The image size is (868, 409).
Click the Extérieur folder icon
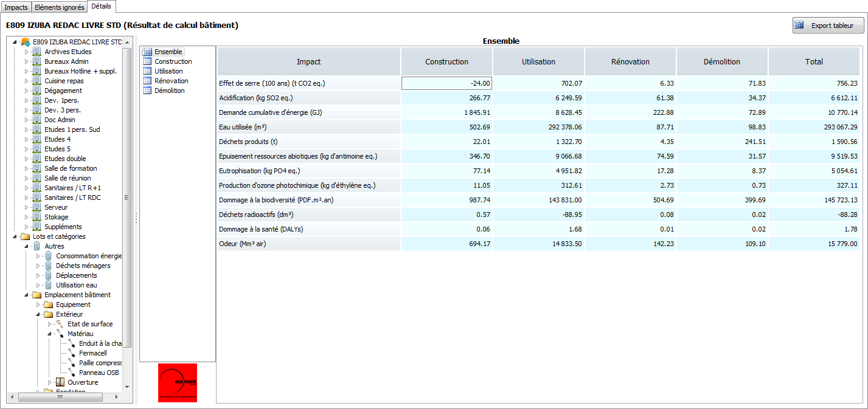[x=49, y=314]
